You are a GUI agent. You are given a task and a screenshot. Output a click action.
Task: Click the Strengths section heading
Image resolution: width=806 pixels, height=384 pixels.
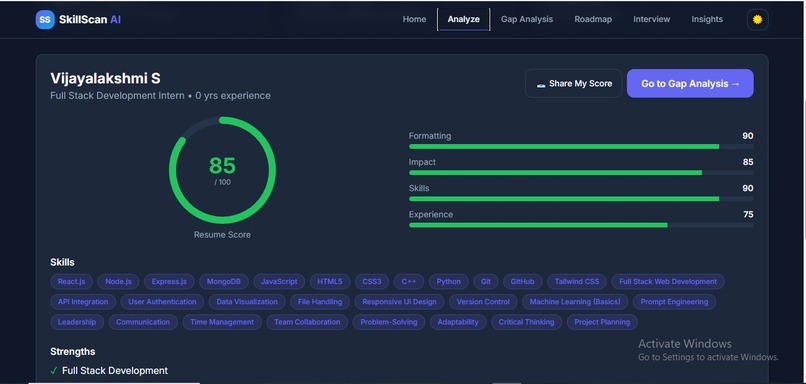coord(72,352)
